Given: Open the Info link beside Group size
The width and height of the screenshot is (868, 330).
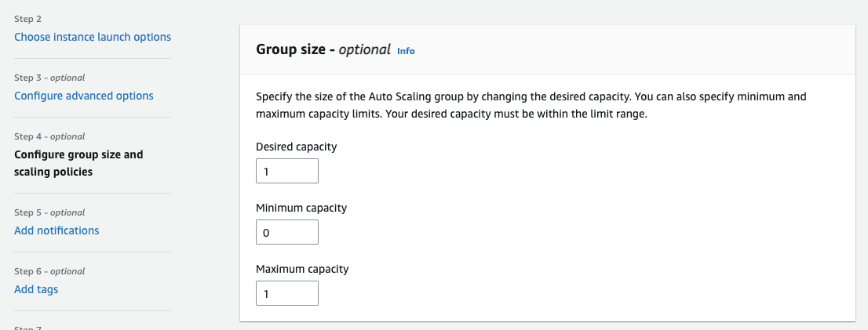Looking at the screenshot, I should (406, 51).
